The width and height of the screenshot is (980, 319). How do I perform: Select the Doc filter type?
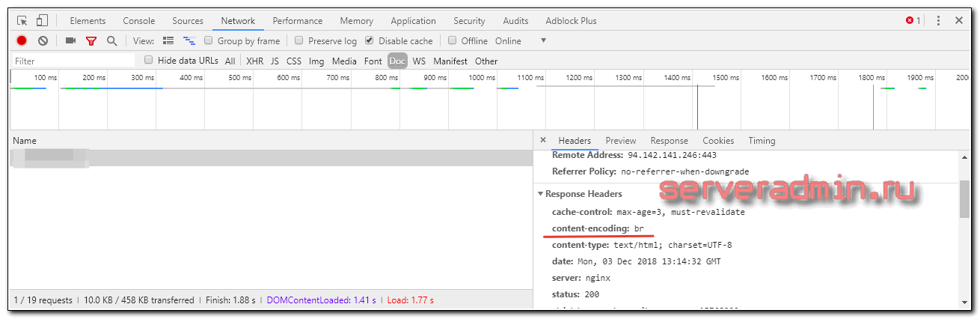(397, 61)
